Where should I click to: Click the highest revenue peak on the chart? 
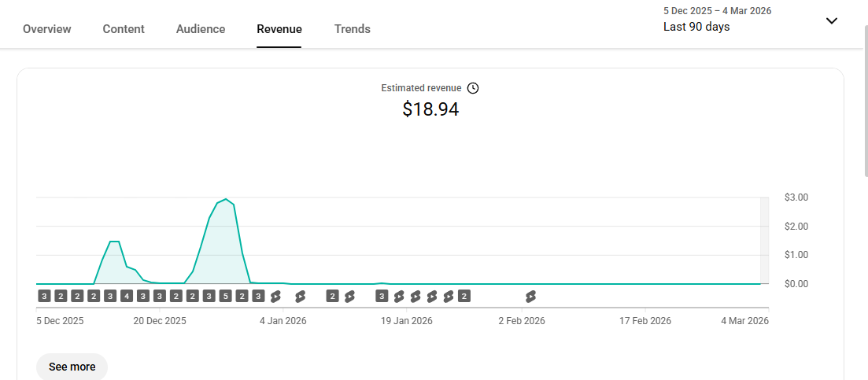(226, 200)
